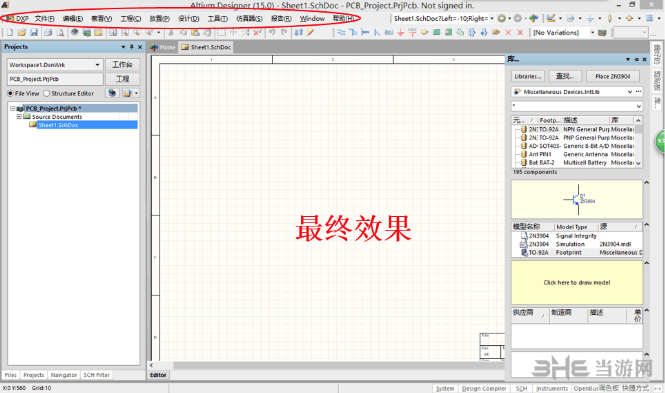Viewport: 665px width, 393px height.
Task: Open the alignment tools icon
Action: 571,18
